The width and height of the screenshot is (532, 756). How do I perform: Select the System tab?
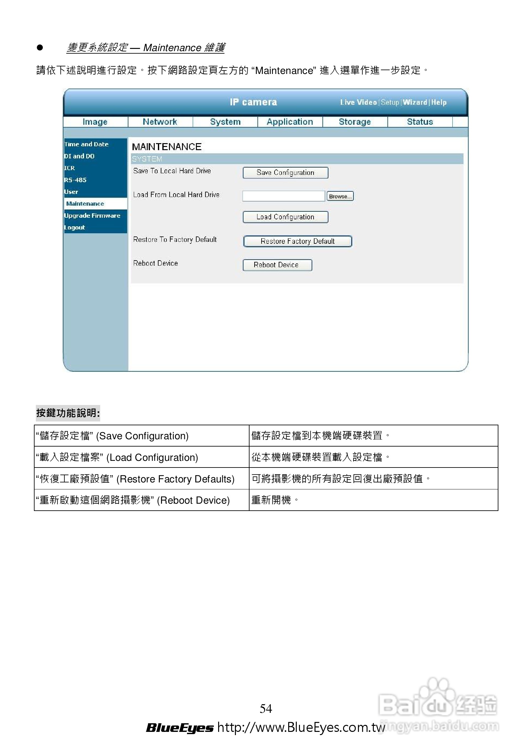click(225, 122)
